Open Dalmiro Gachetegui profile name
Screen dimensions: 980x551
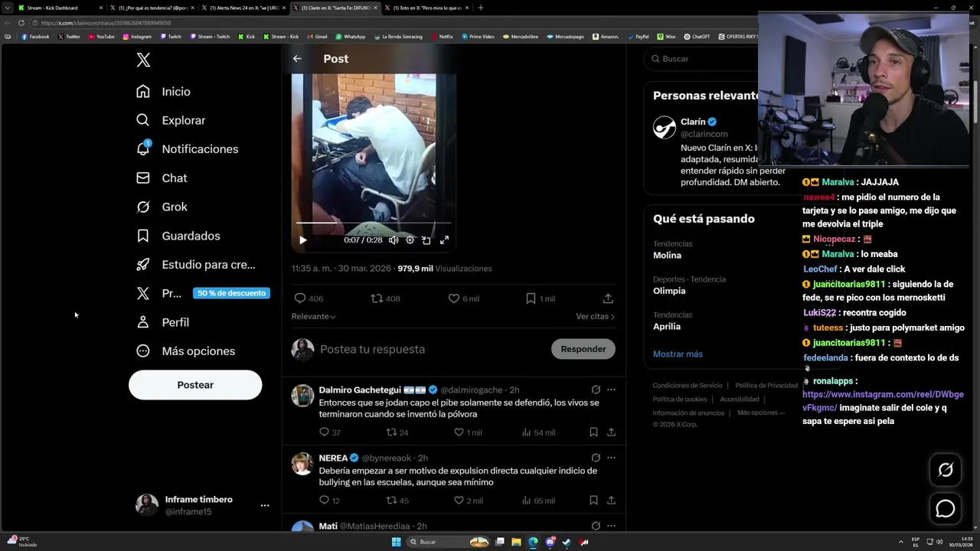(360, 390)
